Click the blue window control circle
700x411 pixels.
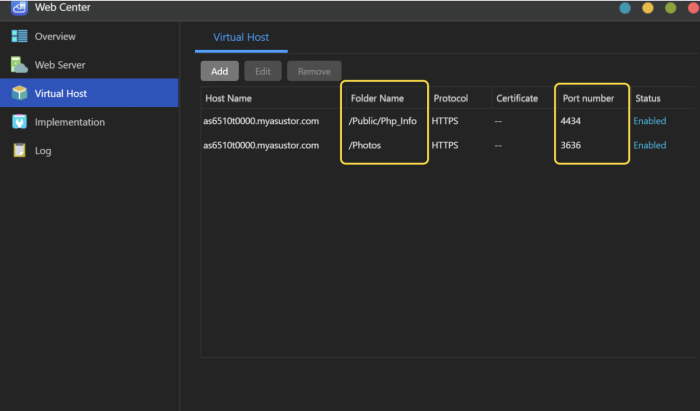click(x=625, y=8)
